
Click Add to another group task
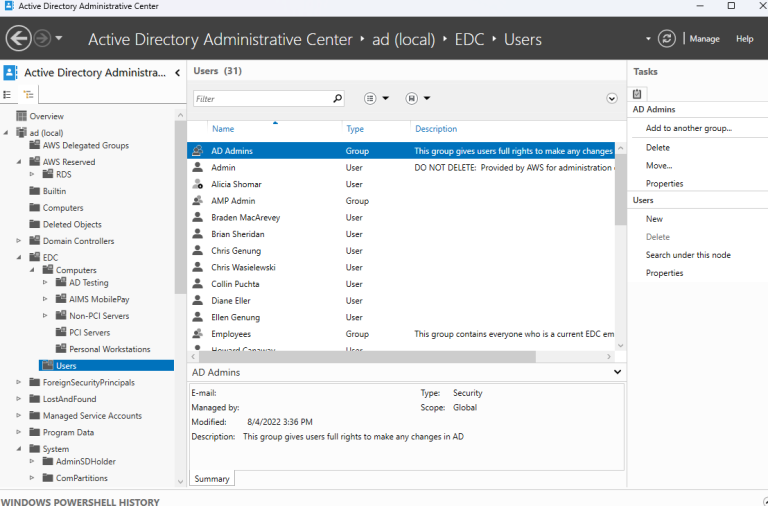(689, 128)
